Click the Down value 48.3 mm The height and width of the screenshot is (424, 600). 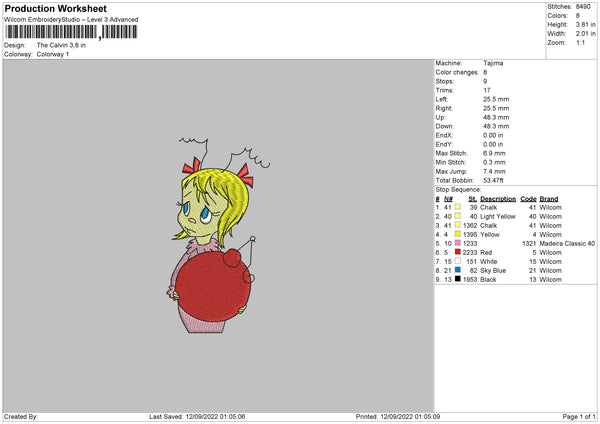[x=496, y=126]
